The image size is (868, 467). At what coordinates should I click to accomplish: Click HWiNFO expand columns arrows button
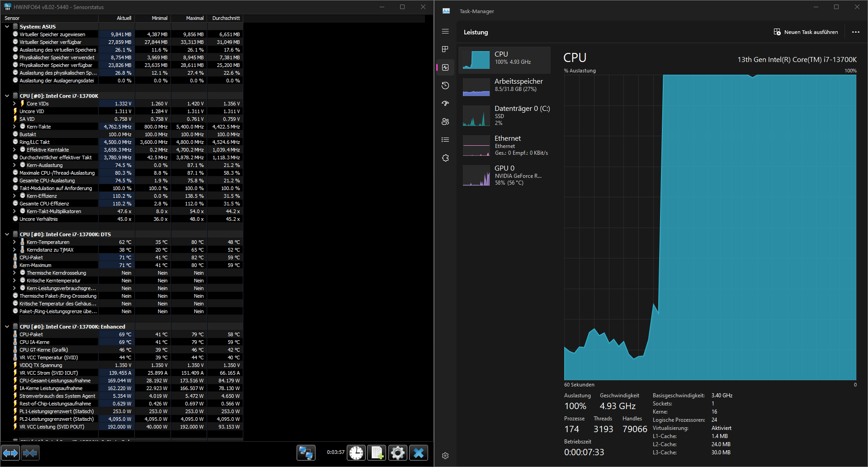[10, 453]
